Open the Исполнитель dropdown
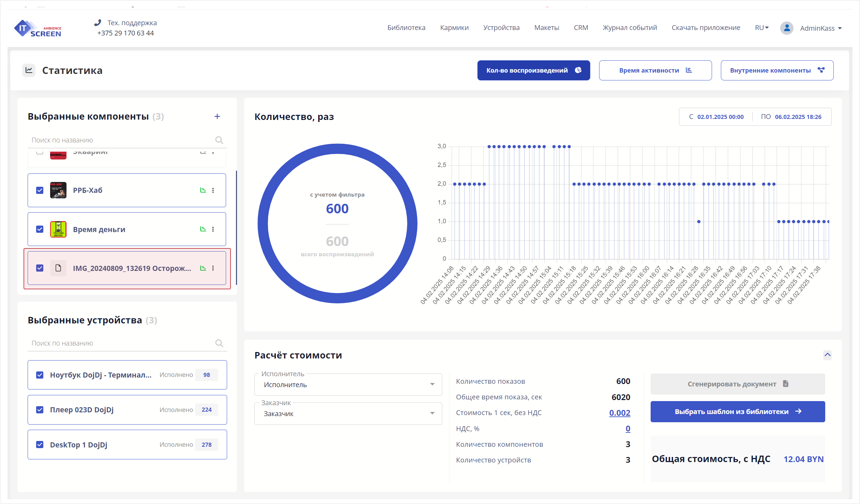Screen dimensions: 860x504 433,385
